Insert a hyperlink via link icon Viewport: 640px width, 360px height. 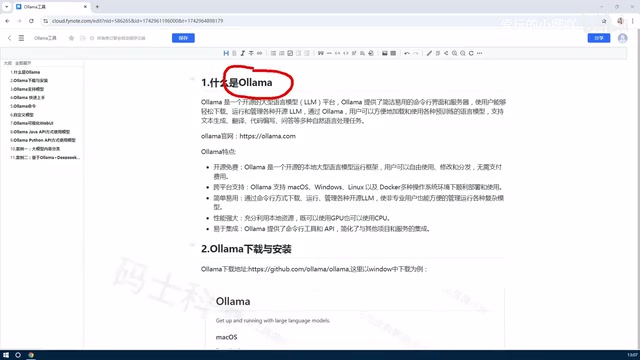point(259,53)
